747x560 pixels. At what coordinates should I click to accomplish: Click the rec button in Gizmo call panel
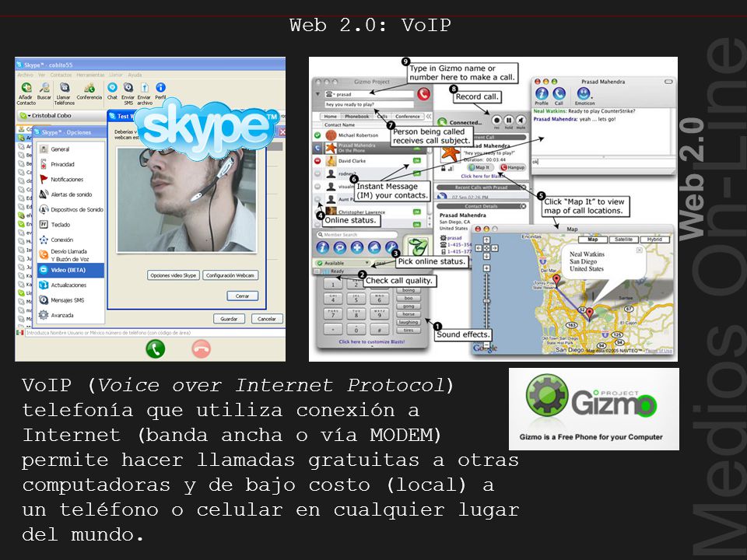(496, 121)
